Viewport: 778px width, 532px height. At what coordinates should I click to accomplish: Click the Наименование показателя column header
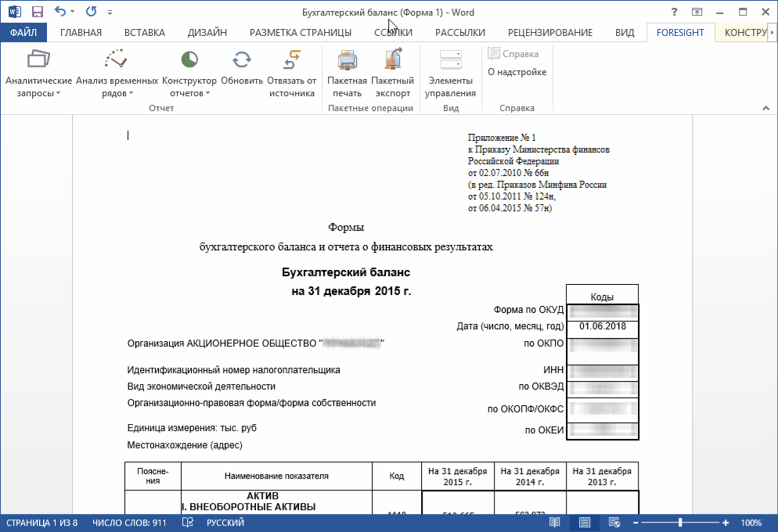click(276, 476)
